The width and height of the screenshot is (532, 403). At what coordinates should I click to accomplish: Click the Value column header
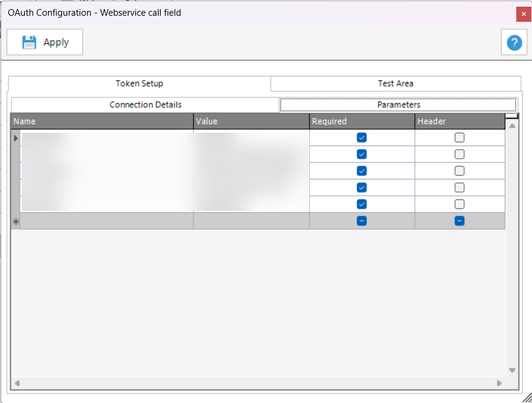251,121
